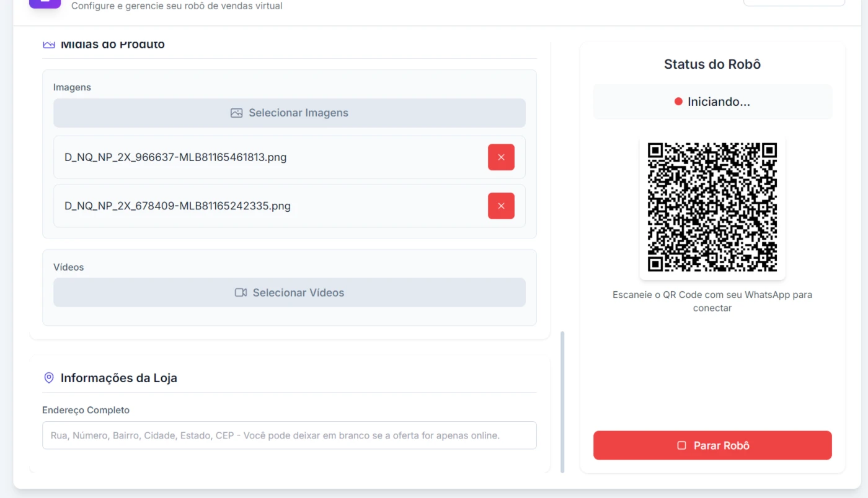Click the stop square icon in Parar Robô

[682, 445]
